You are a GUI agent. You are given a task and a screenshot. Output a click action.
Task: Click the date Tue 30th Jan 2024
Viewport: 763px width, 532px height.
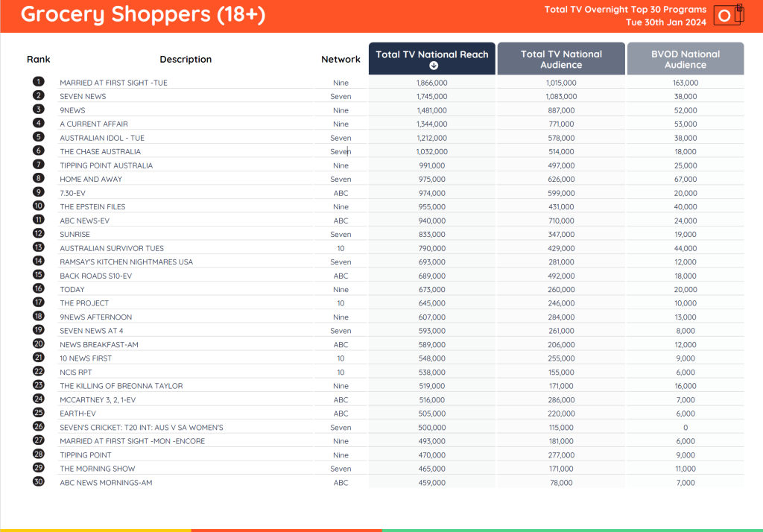click(x=665, y=22)
